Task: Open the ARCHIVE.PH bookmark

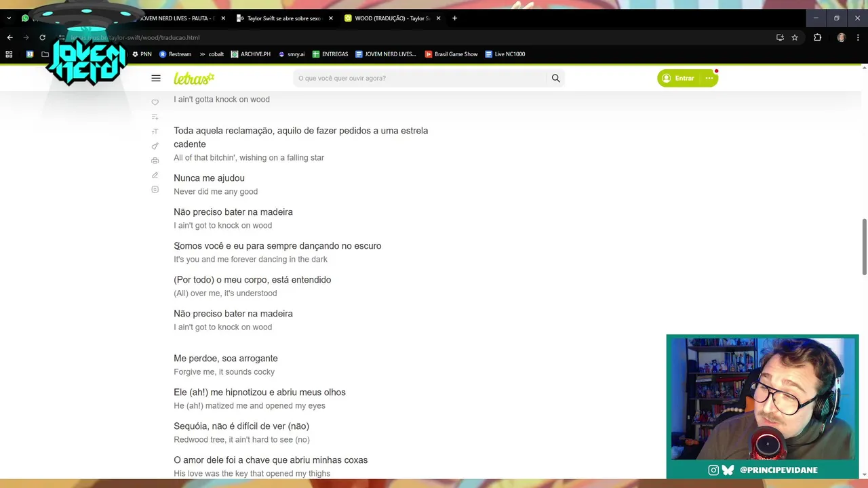Action: [251, 54]
